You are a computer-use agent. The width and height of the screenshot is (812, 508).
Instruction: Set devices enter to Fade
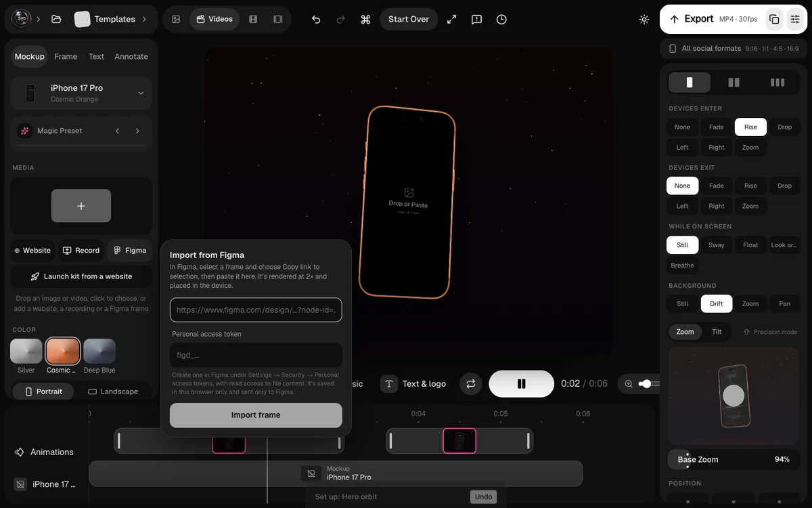[717, 127]
